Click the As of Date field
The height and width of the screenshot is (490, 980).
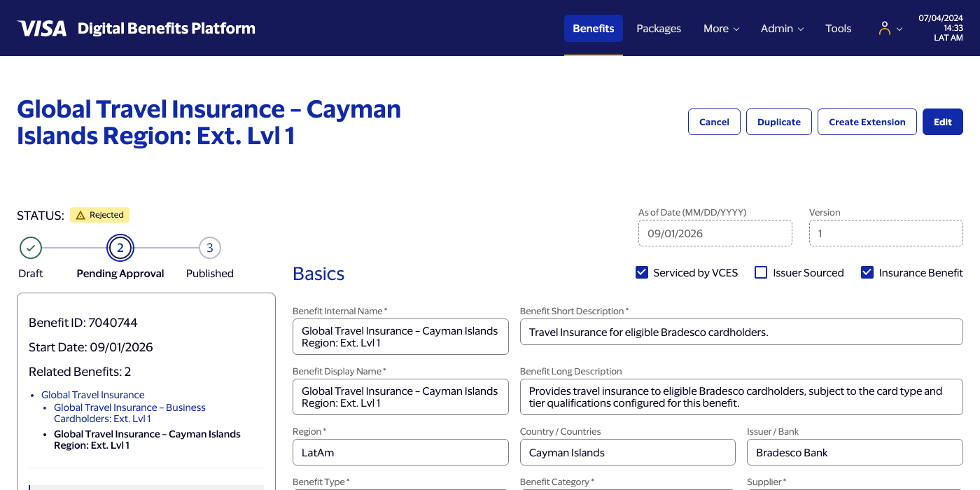pos(715,233)
